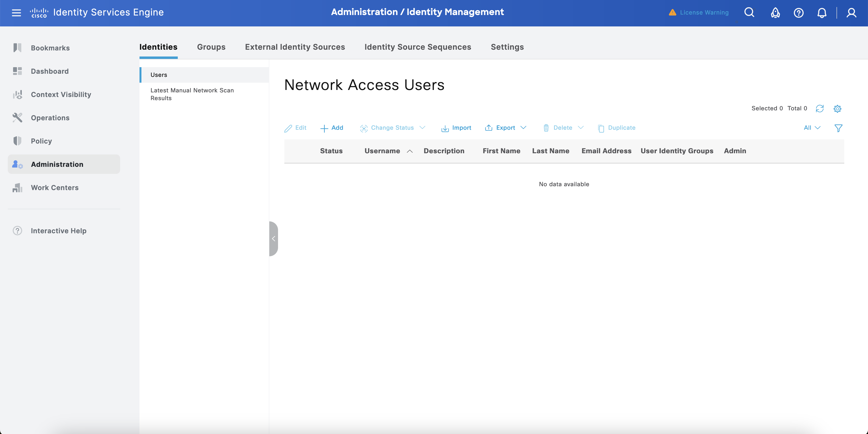Viewport: 868px width, 434px height.
Task: Open the user account profile icon
Action: (852, 13)
